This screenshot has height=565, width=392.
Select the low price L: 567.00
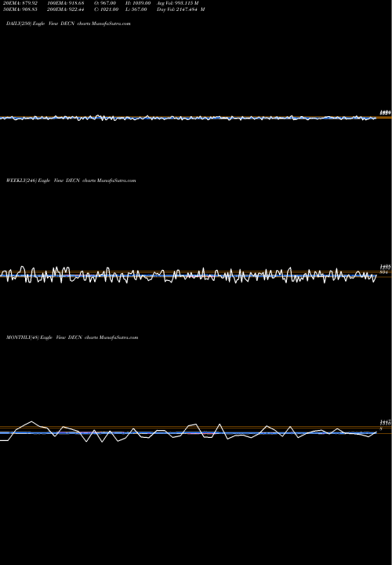[136, 9]
